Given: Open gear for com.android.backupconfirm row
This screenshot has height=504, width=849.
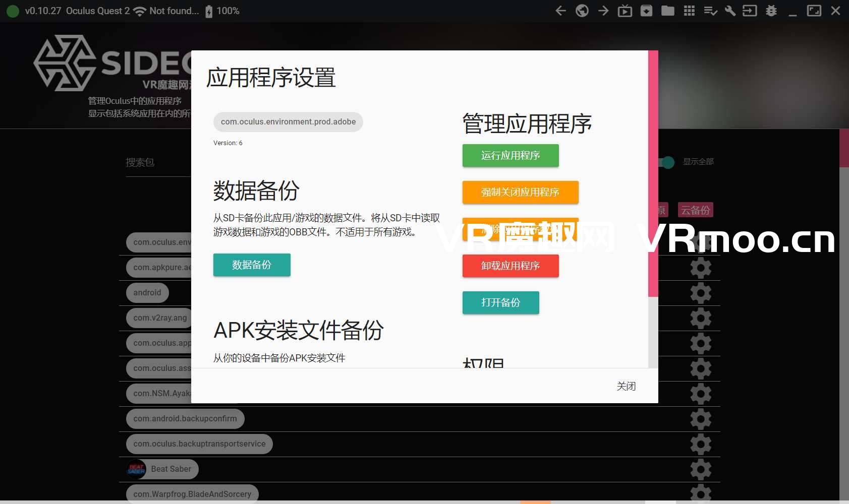Looking at the screenshot, I should (x=701, y=419).
